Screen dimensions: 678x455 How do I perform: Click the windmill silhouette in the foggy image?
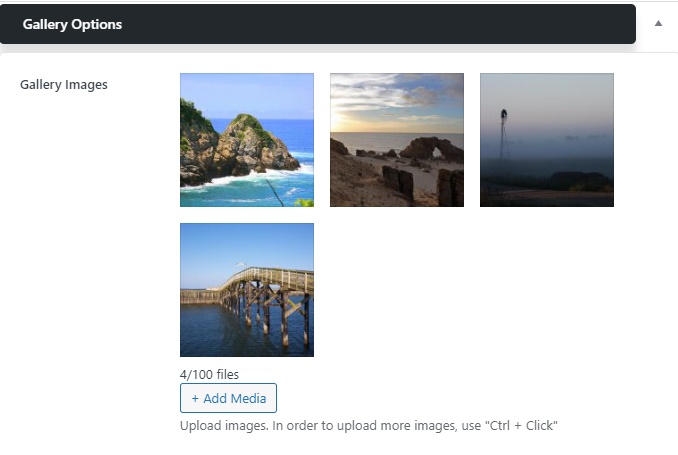(504, 134)
